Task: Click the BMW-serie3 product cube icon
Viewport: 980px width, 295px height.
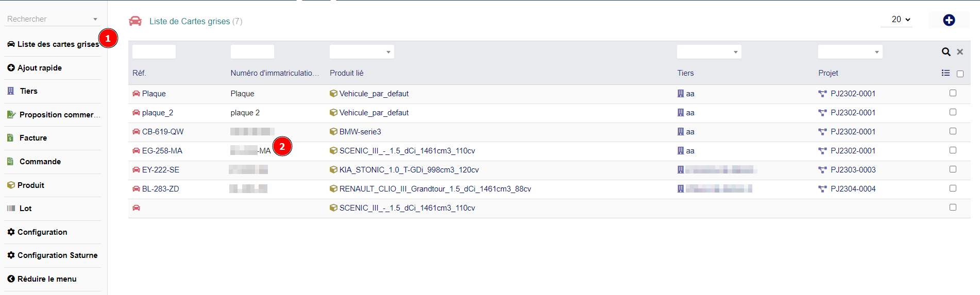Action: point(333,132)
